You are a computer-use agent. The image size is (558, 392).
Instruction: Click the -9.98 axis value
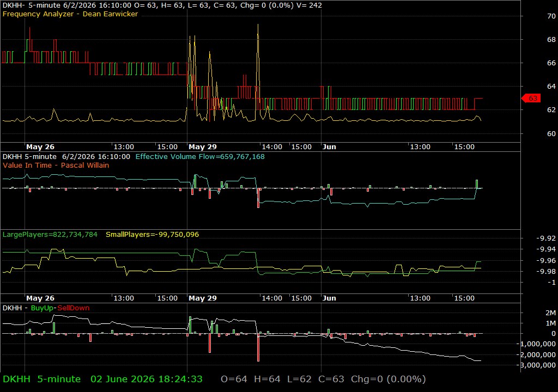coord(546,272)
